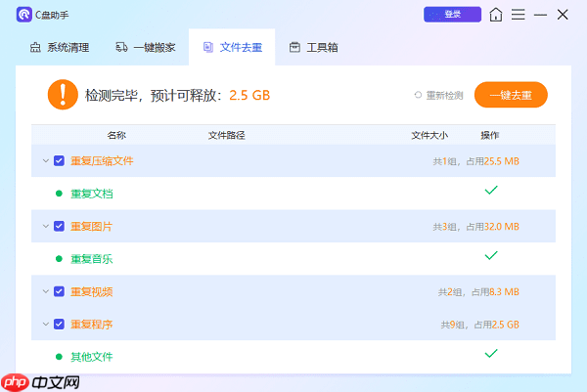Click the green dot beside 重复音乐
587x392 pixels.
pyautogui.click(x=59, y=259)
